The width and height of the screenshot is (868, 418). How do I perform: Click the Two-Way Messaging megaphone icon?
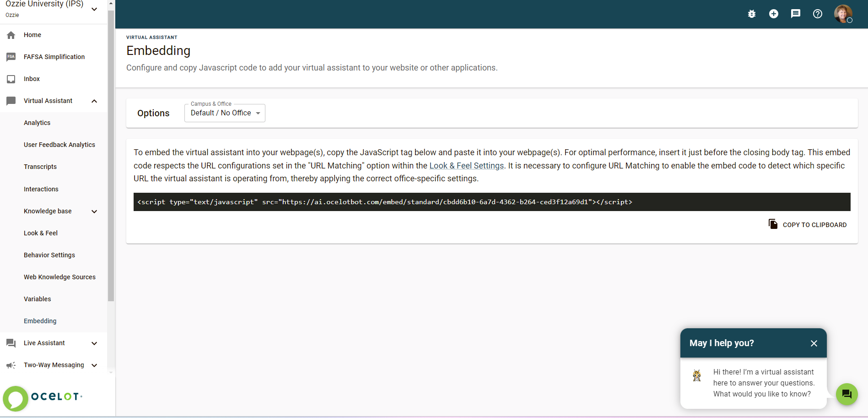11,365
